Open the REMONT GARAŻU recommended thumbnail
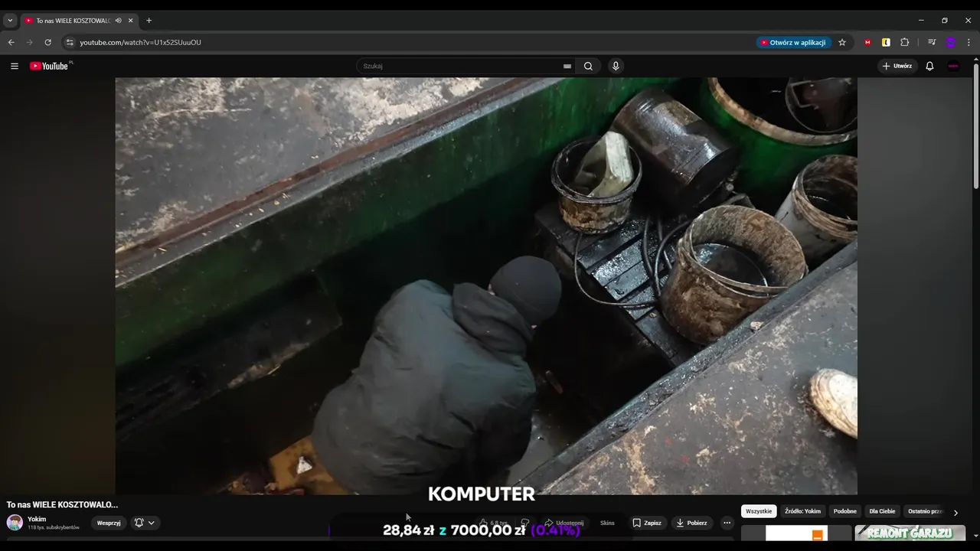 (910, 533)
